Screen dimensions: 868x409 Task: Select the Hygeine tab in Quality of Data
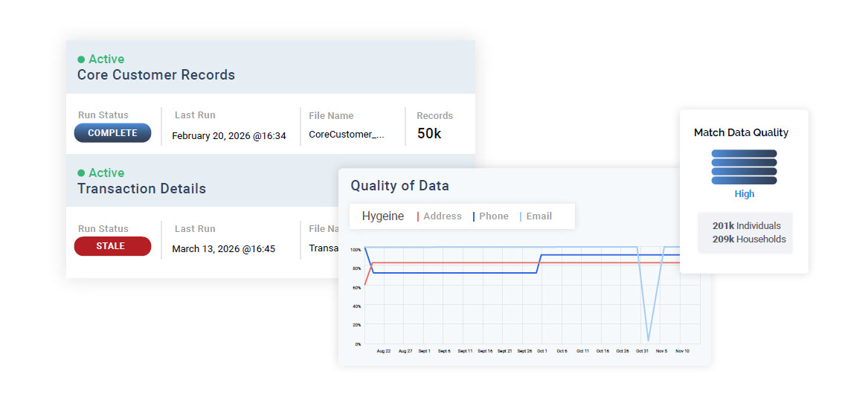(383, 216)
